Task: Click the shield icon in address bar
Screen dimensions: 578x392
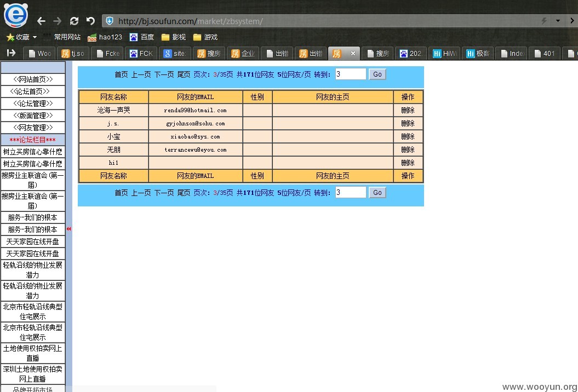Action: point(110,21)
